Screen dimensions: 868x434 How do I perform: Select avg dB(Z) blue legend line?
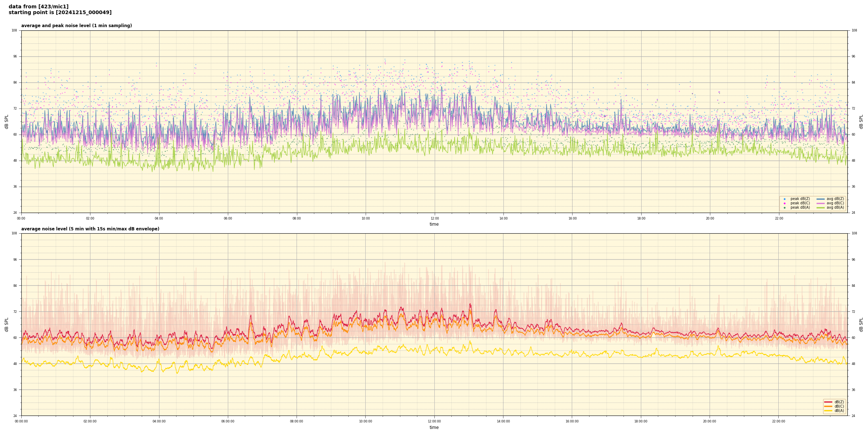tap(821, 199)
